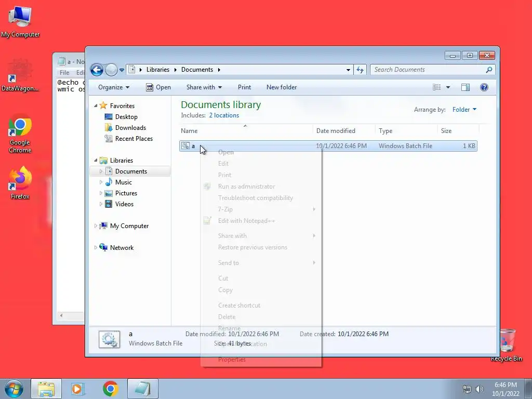
Task: Expand the Music library node
Action: [x=101, y=182]
